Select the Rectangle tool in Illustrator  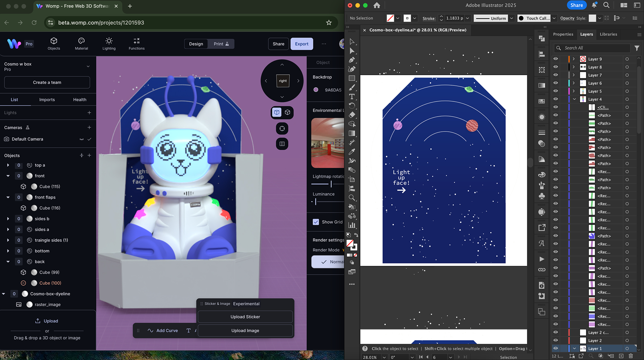click(x=352, y=78)
